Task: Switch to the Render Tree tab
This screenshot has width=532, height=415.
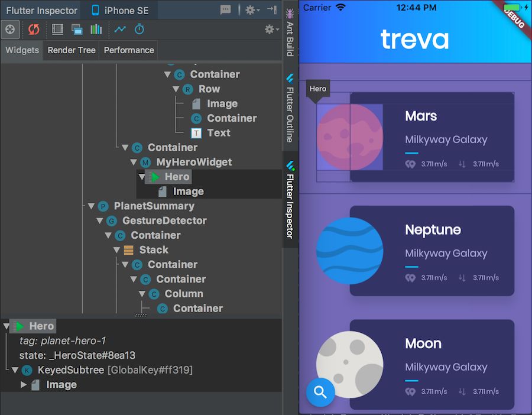Action: [x=72, y=50]
